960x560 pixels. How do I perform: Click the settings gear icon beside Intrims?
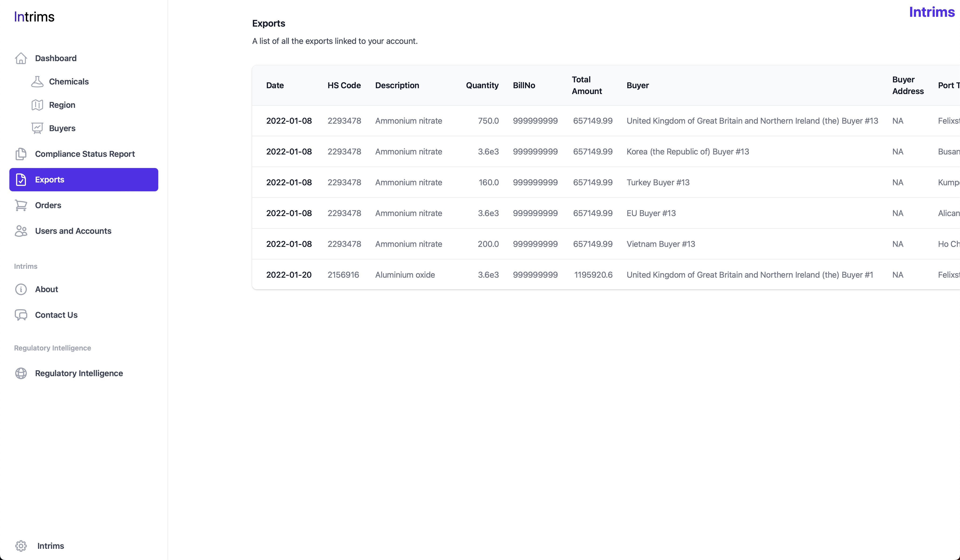[21, 546]
